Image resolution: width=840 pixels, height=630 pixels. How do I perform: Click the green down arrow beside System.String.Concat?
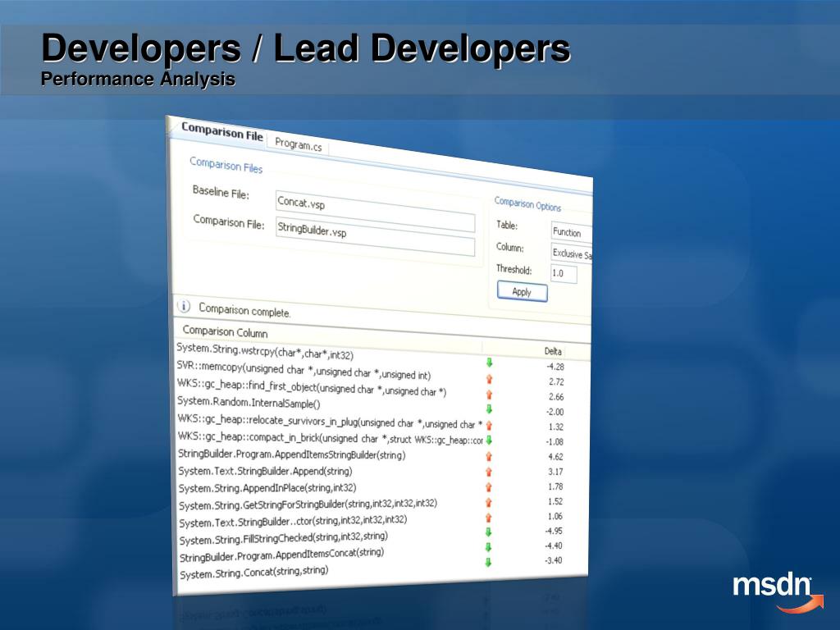click(489, 562)
